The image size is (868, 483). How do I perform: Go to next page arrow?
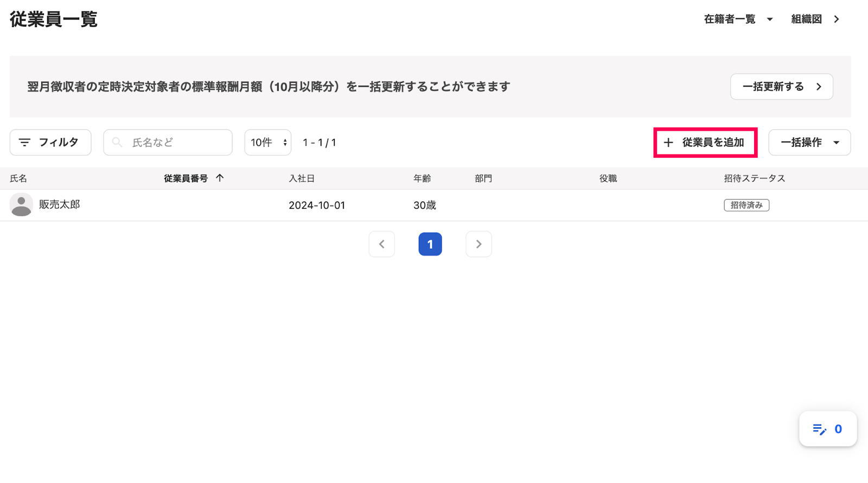click(478, 244)
